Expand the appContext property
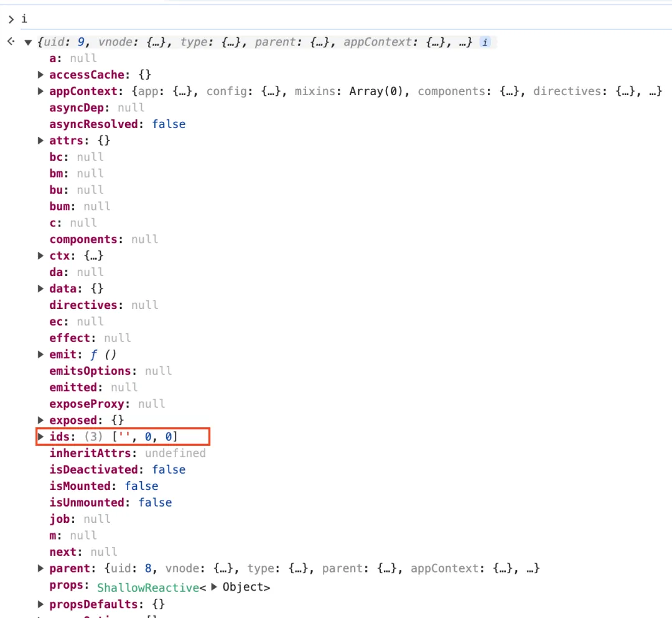 click(x=40, y=91)
